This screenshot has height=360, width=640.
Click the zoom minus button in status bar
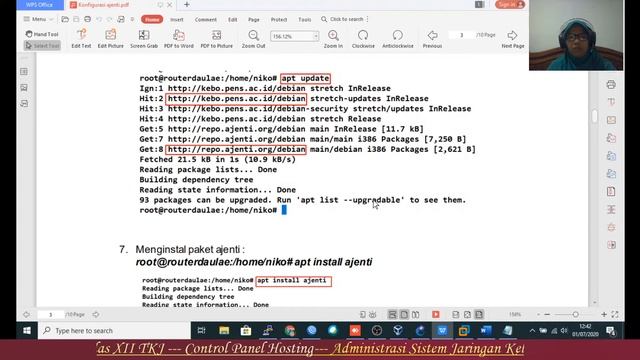(x=547, y=314)
